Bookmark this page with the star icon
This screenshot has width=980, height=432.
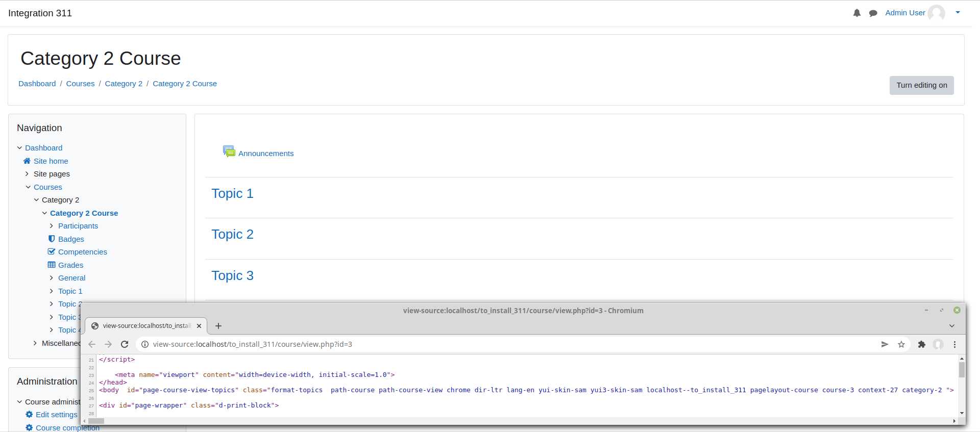(x=901, y=344)
